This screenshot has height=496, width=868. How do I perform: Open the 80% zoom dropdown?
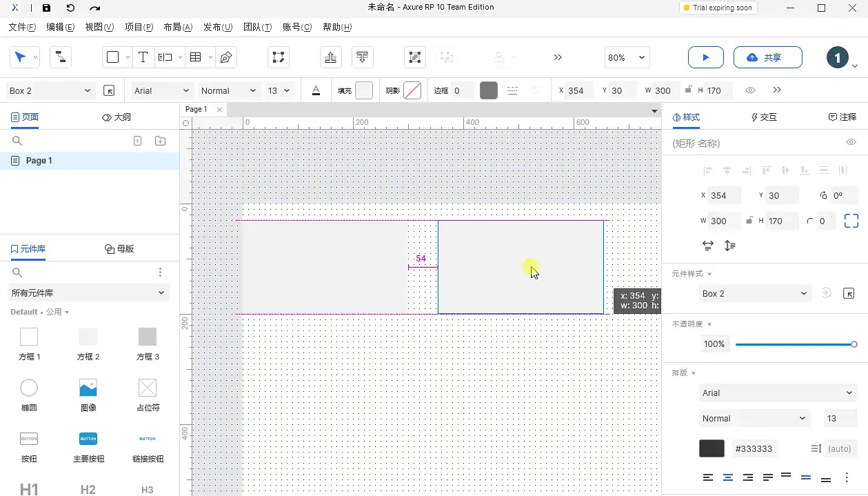(627, 58)
